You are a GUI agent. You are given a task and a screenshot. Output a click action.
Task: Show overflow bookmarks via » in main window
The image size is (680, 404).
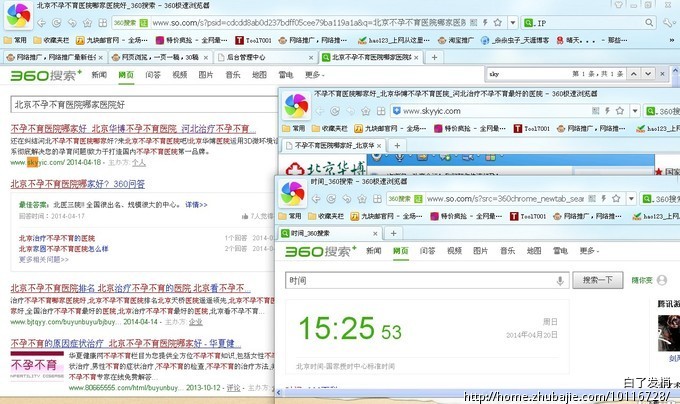pyautogui.click(x=672, y=40)
